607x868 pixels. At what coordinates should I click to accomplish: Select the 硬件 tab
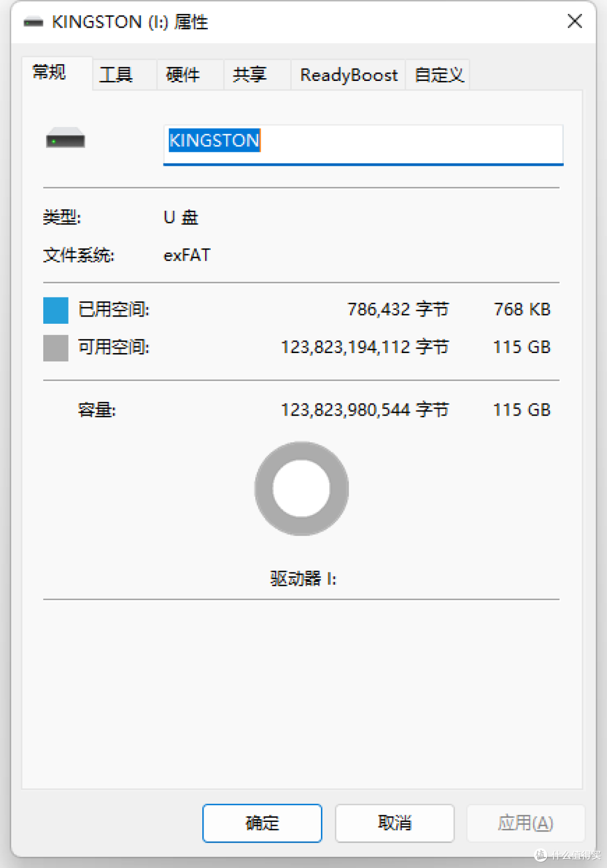click(182, 74)
